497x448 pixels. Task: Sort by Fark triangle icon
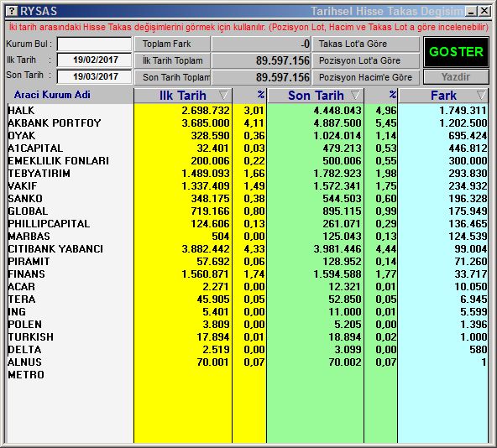[481, 95]
